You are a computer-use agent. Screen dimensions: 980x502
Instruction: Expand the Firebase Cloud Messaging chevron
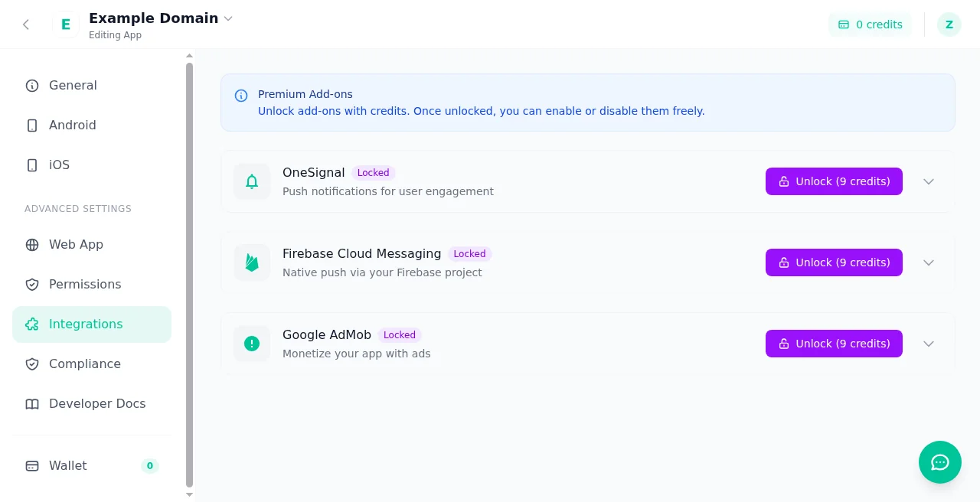[x=929, y=262]
